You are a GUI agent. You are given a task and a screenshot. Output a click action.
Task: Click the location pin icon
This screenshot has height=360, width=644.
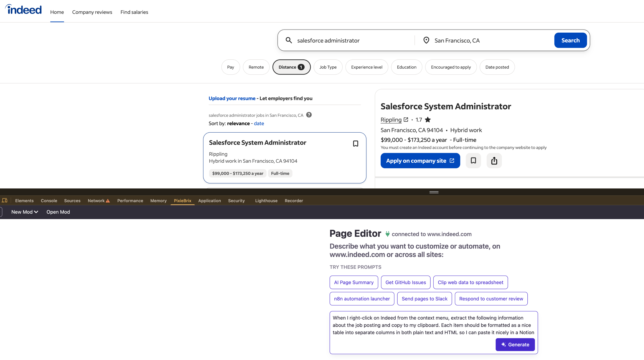[x=426, y=40]
